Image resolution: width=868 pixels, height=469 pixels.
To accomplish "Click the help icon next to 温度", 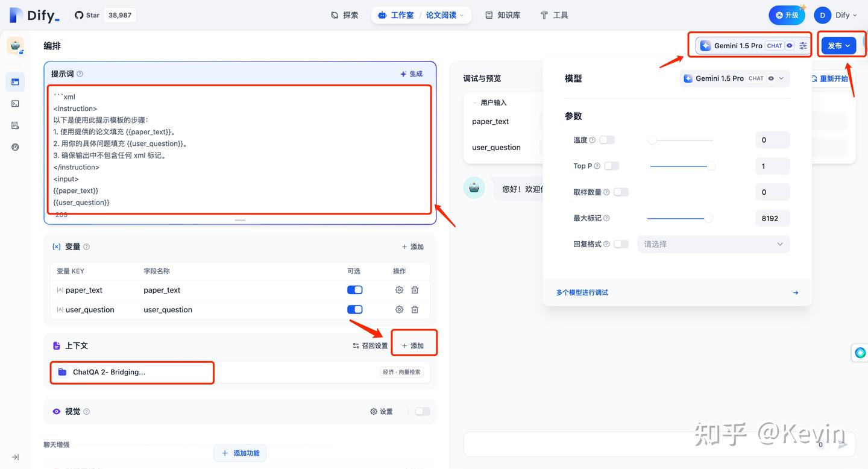I will (593, 140).
